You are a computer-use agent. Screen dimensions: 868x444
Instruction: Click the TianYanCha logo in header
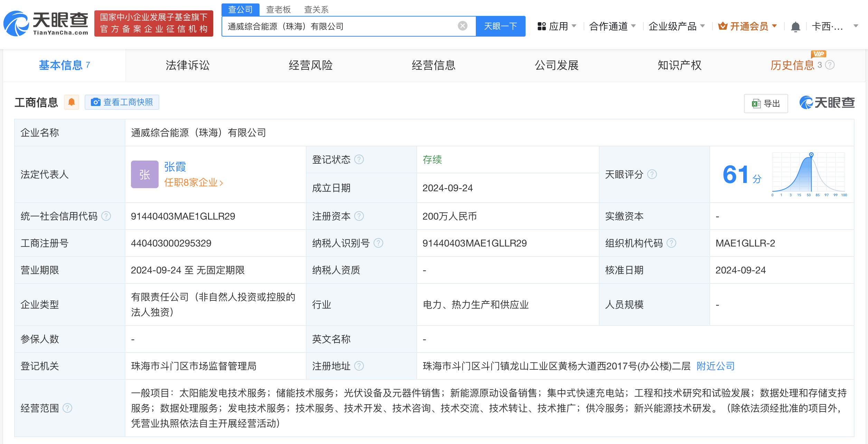point(46,23)
